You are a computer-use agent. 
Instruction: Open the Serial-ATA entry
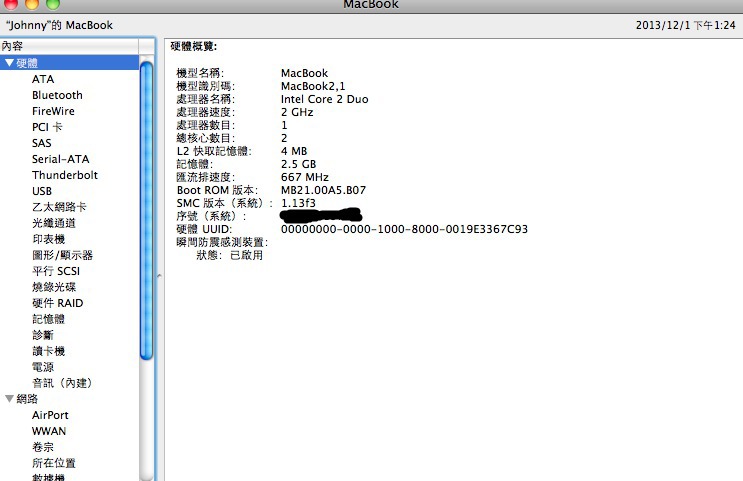pos(61,159)
